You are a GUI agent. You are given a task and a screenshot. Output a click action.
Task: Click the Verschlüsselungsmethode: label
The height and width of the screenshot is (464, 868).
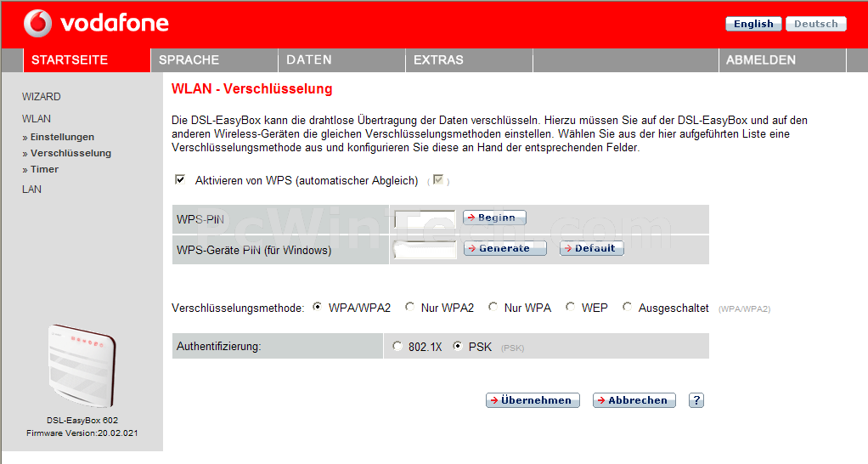238,308
